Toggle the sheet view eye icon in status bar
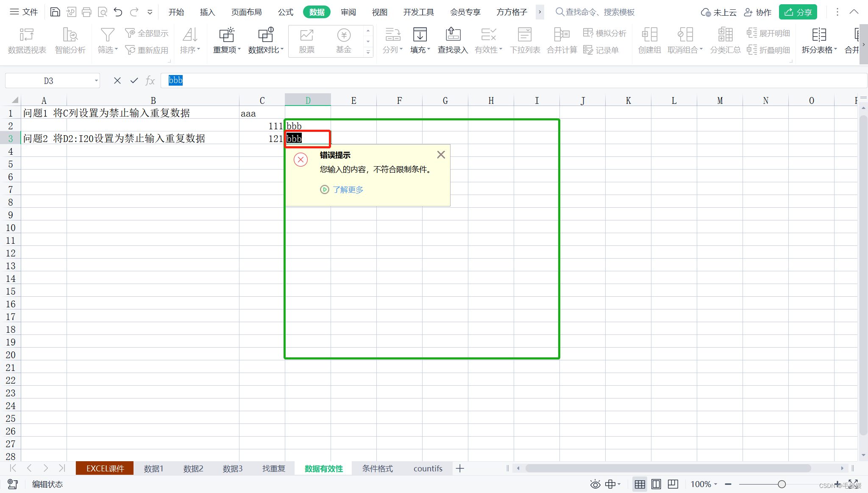The width and height of the screenshot is (868, 493). pos(595,484)
